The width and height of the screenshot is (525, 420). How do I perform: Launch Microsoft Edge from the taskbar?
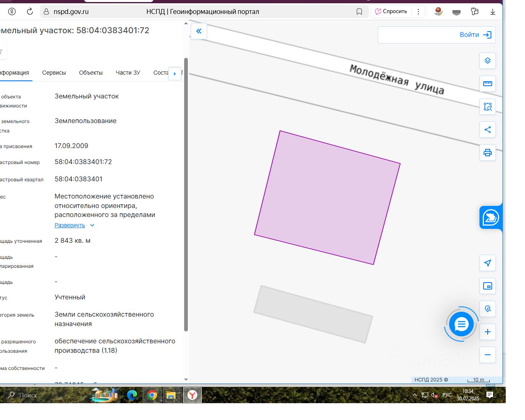point(132,395)
